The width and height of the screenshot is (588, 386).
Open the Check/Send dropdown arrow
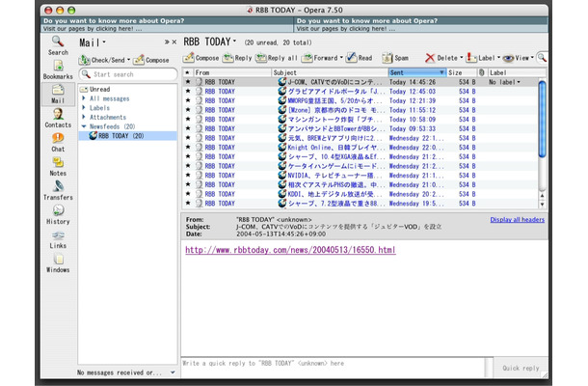pyautogui.click(x=128, y=60)
